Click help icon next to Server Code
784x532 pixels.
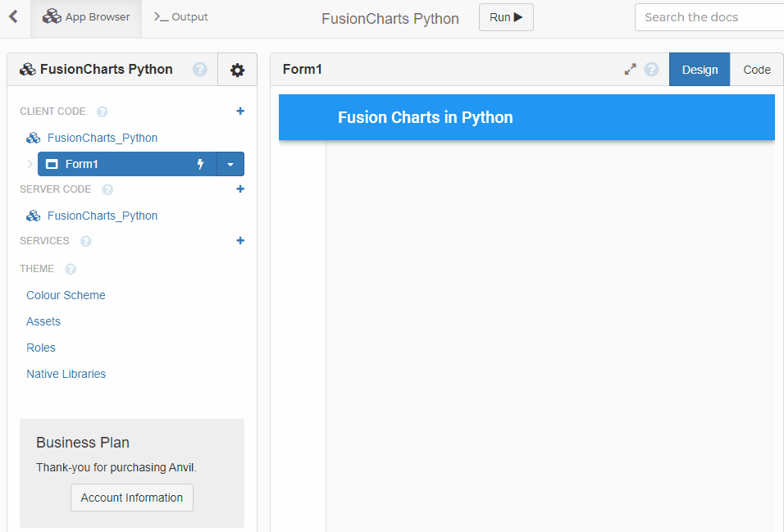107,189
